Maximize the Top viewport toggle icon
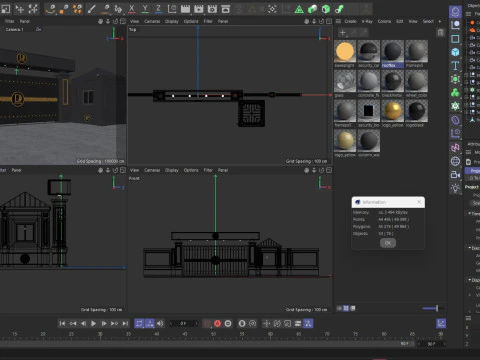 (329, 21)
